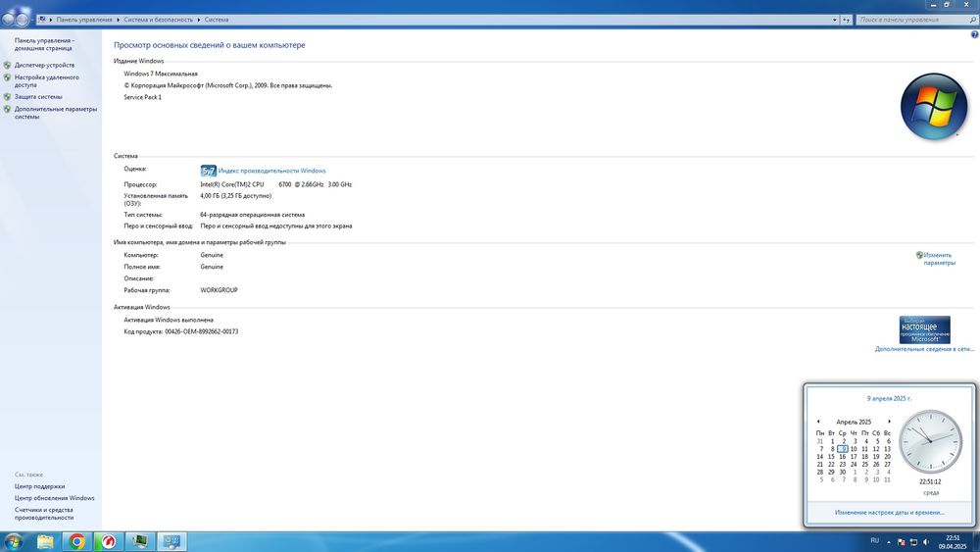Screen dimensions: 980x552
Task: Open the blue Help question mark
Action: (x=975, y=35)
